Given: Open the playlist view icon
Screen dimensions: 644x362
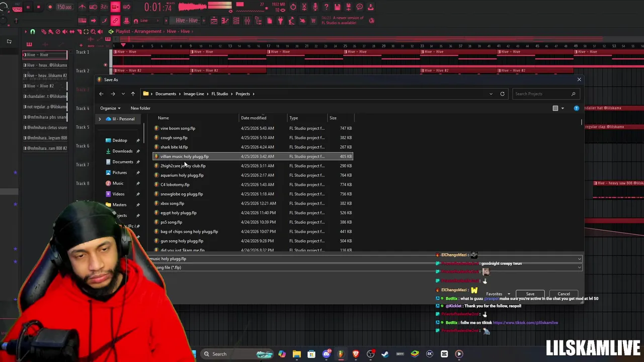Looking at the screenshot, I should [214, 21].
